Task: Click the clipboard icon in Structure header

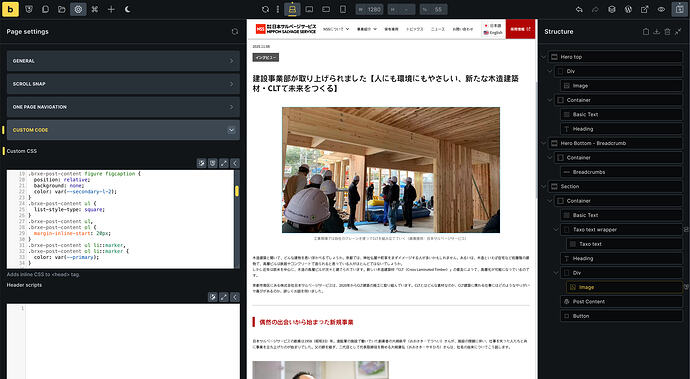Action: (646, 32)
